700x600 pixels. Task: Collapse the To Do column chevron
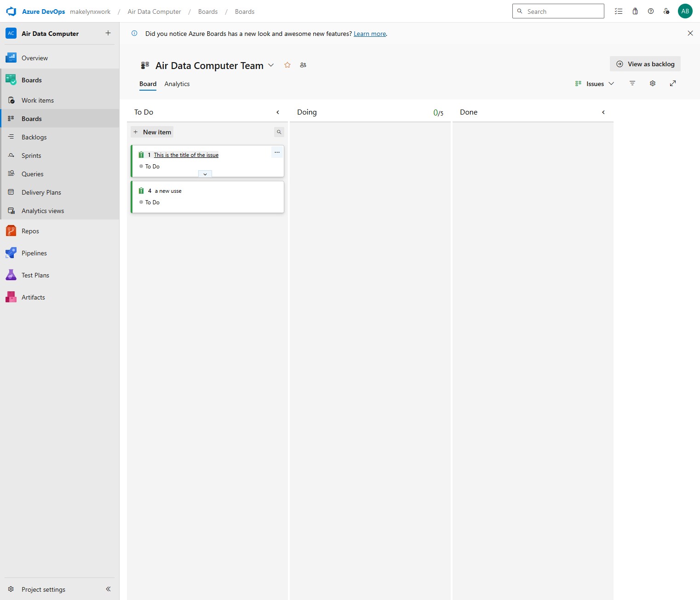click(278, 112)
